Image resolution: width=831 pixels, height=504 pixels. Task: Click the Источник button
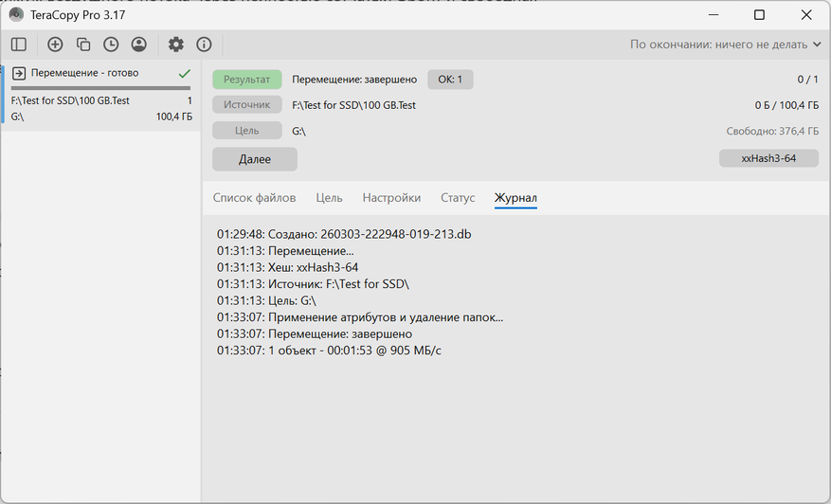pos(247,105)
